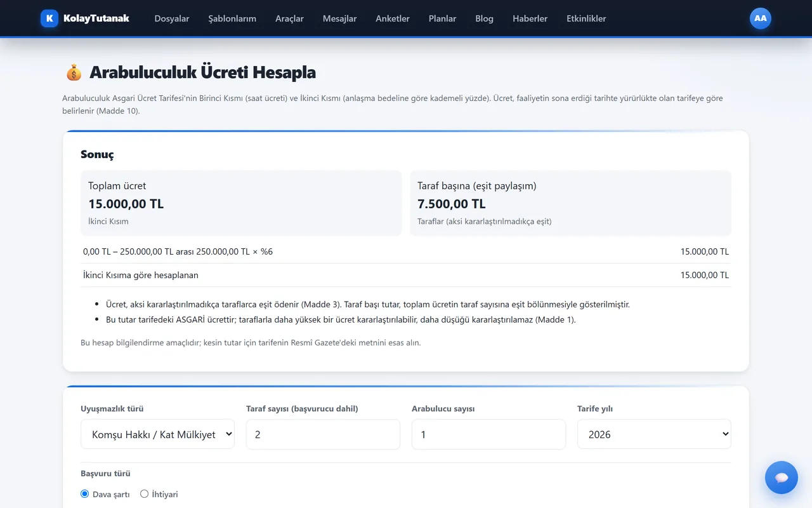Select the Dava şartı radio button

point(85,494)
